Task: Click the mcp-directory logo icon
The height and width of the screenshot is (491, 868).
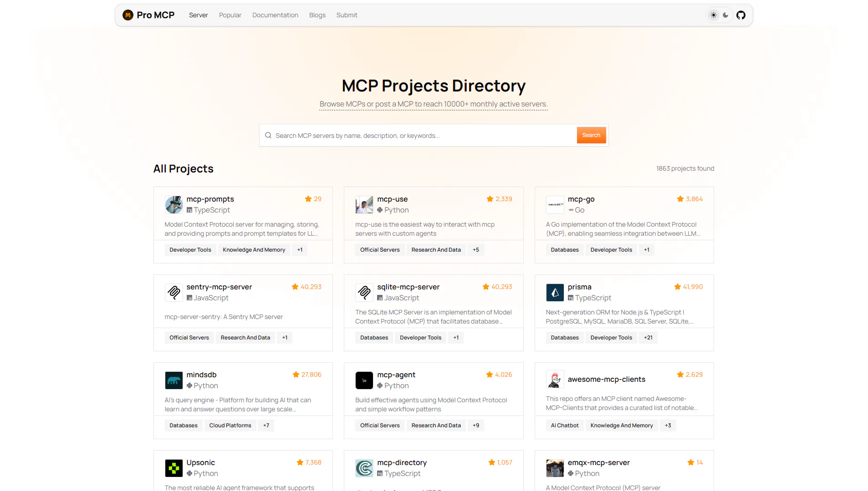Action: point(364,468)
